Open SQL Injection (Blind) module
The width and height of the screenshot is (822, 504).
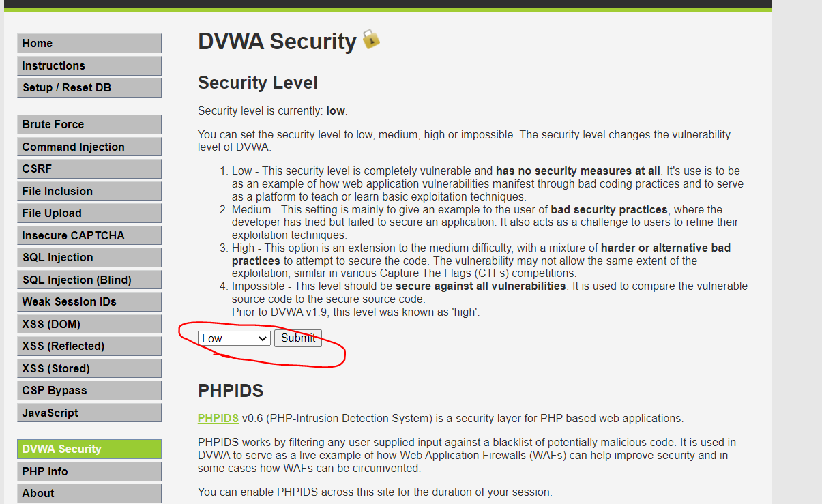[89, 280]
